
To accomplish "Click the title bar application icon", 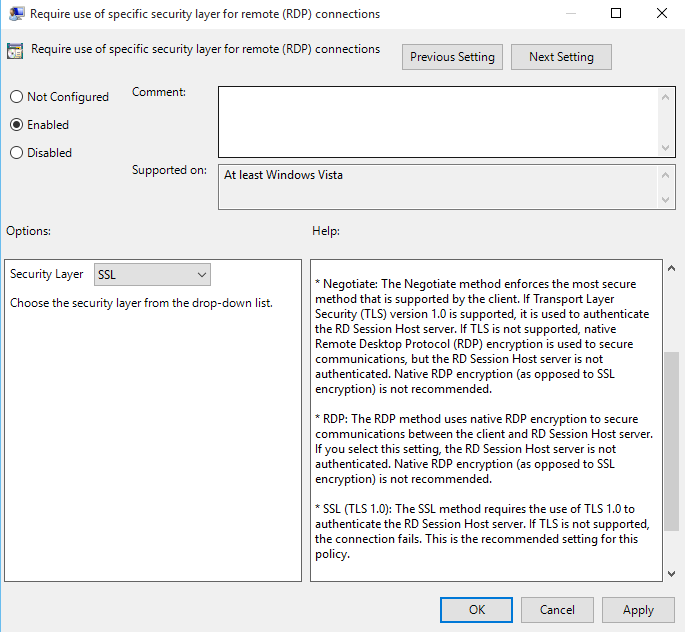I will point(17,14).
